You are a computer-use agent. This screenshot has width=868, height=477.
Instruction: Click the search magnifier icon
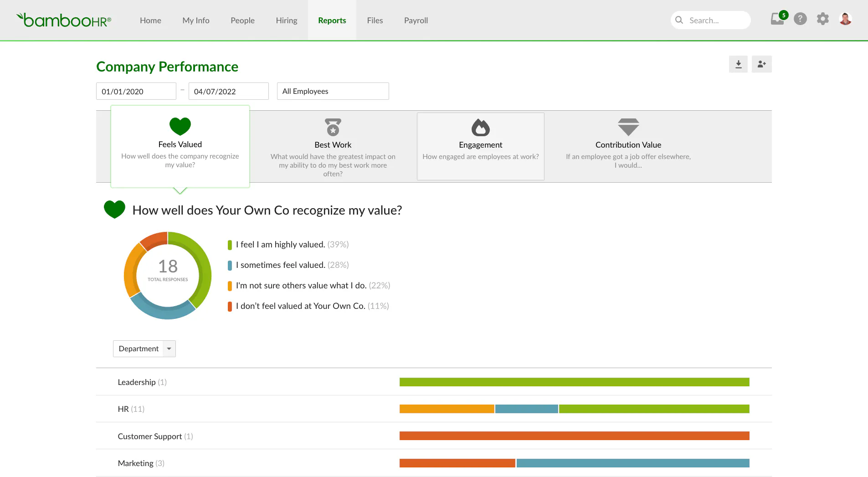click(679, 20)
